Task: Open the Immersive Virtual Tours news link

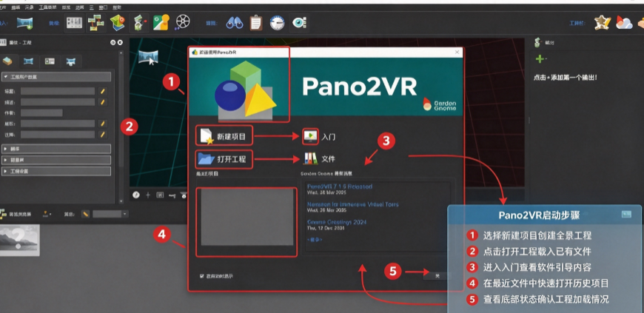Action: point(353,204)
